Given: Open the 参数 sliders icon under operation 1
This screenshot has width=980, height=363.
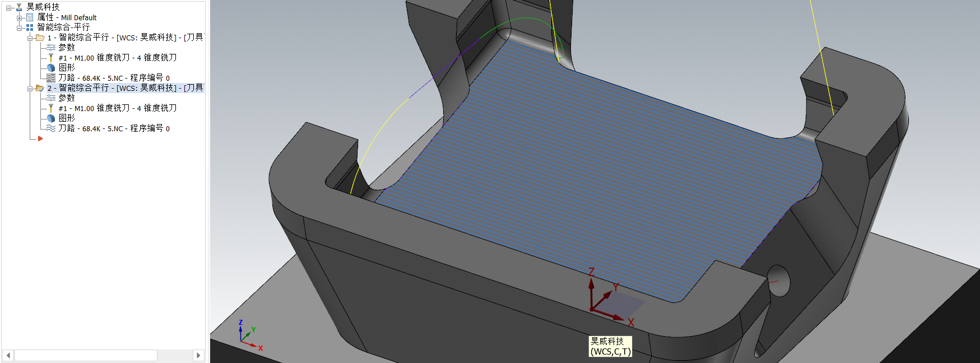Looking at the screenshot, I should (x=51, y=48).
